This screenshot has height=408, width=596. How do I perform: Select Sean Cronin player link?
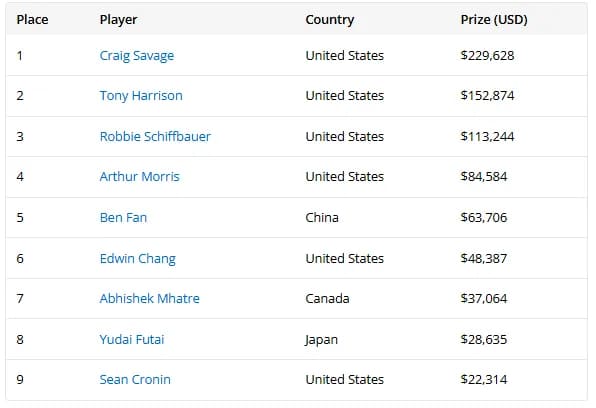coord(135,379)
